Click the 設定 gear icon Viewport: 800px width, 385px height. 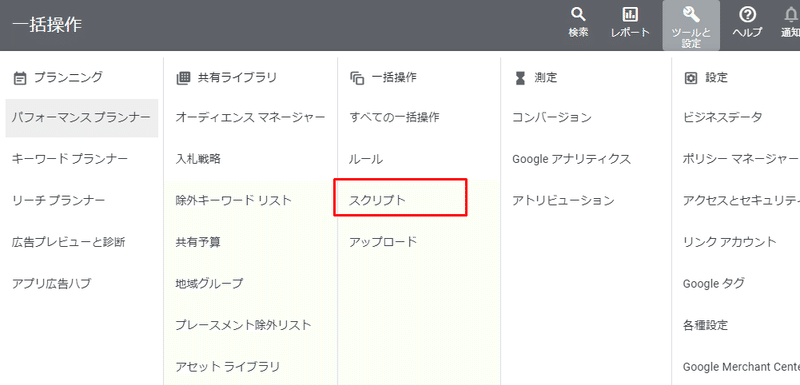pos(690,78)
